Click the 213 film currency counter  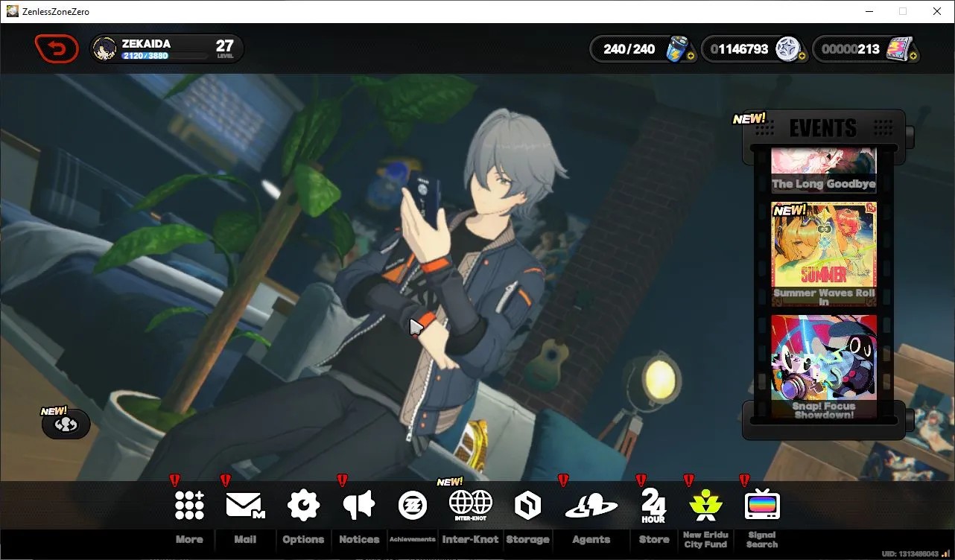pyautogui.click(x=851, y=49)
